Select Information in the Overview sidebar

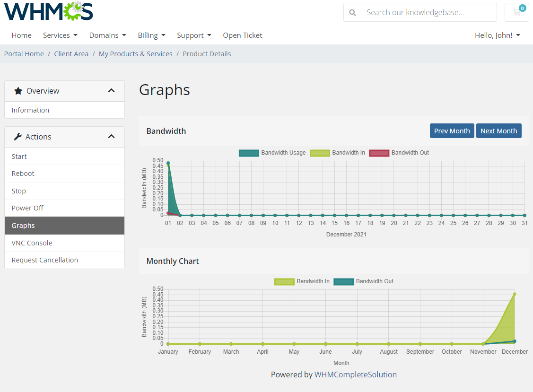65,110
